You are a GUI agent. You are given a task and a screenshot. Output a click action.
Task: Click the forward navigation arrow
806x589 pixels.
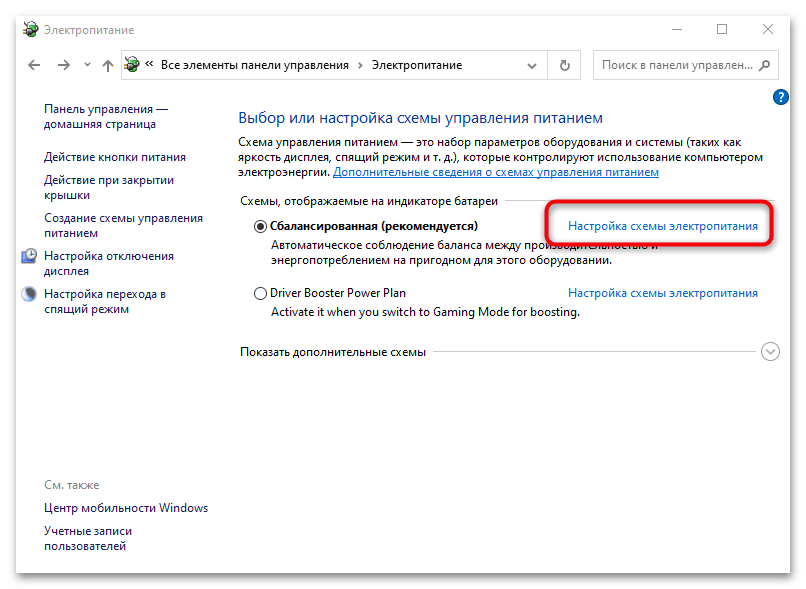[x=63, y=65]
